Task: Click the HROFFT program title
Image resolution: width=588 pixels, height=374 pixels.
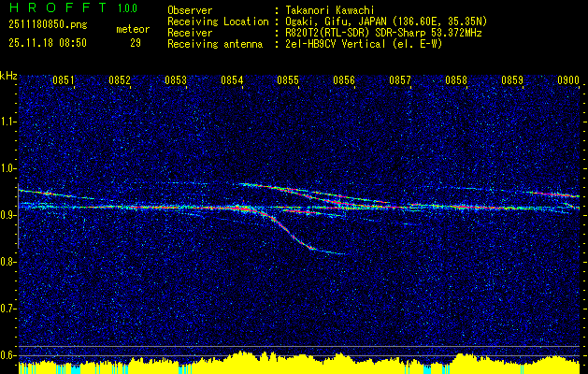Action: (x=58, y=7)
